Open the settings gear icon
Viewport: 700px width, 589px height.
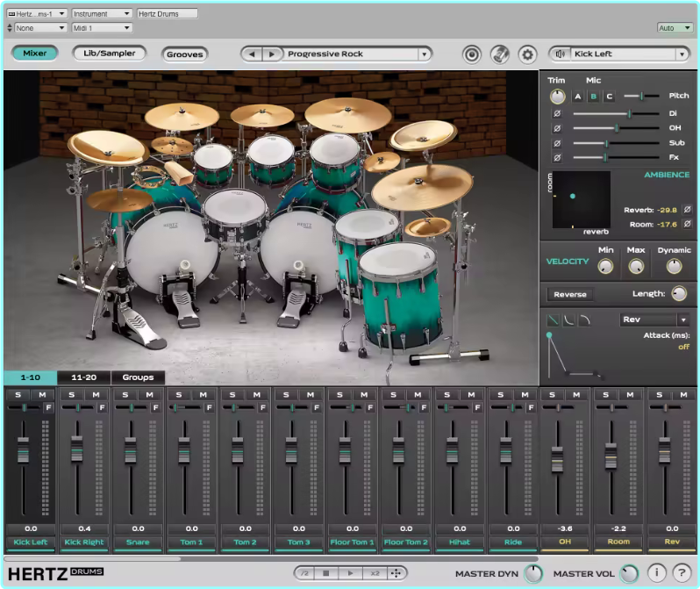click(x=527, y=54)
